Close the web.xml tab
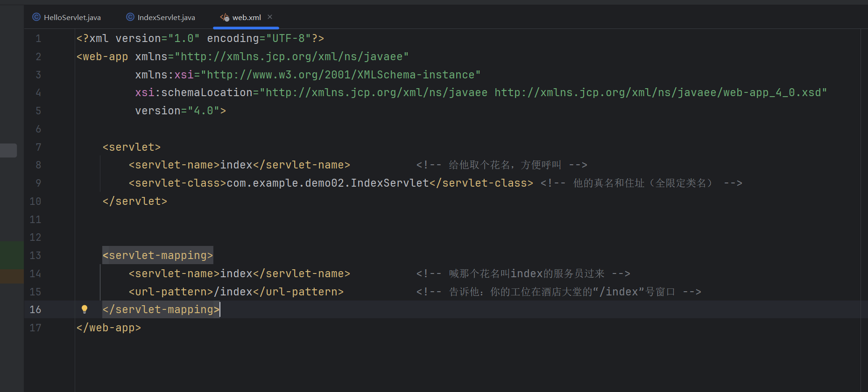This screenshot has width=868, height=392. tap(270, 17)
